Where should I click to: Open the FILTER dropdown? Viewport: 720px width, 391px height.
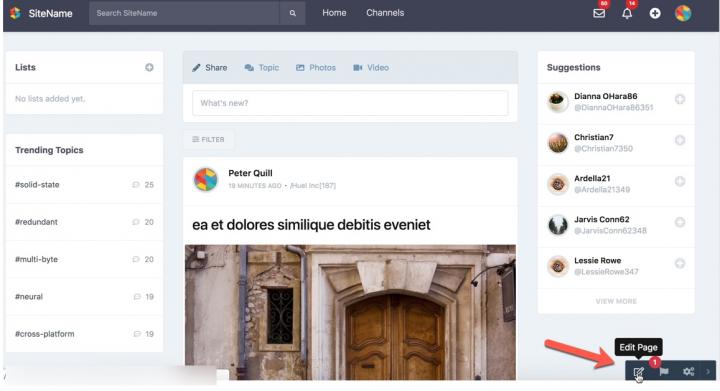coord(208,139)
